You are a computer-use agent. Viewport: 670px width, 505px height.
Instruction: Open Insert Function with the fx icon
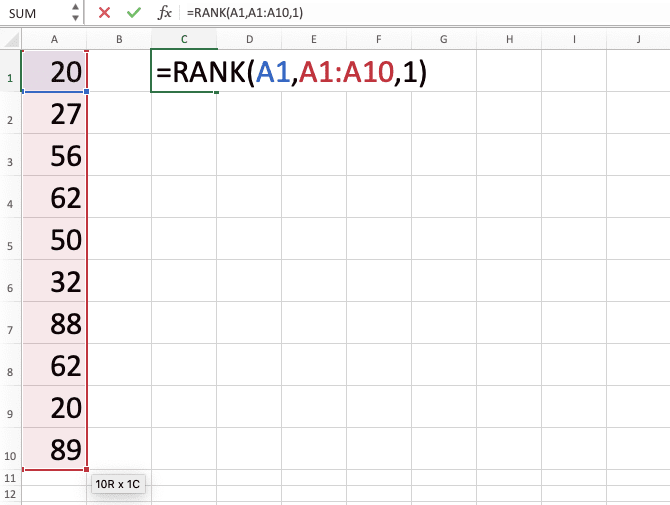pos(165,13)
